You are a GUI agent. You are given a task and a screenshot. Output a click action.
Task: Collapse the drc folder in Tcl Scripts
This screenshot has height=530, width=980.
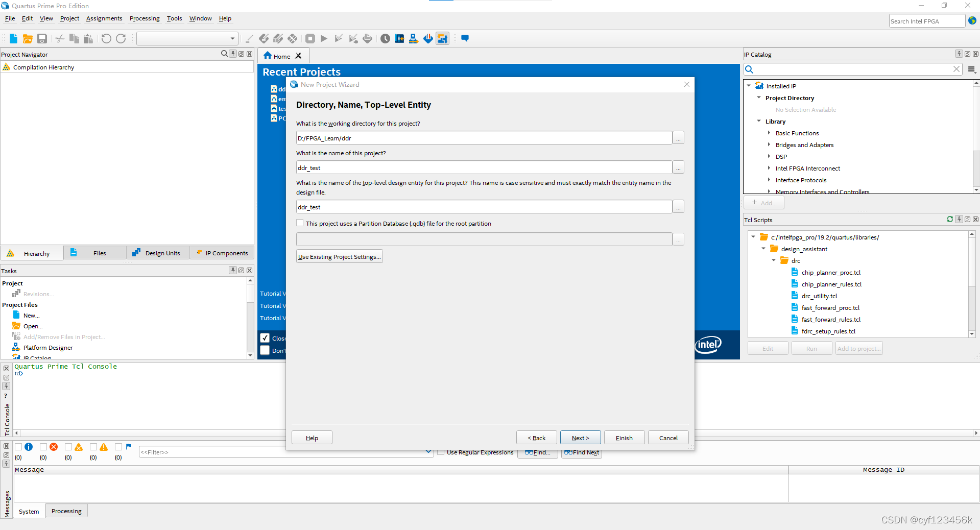(774, 260)
